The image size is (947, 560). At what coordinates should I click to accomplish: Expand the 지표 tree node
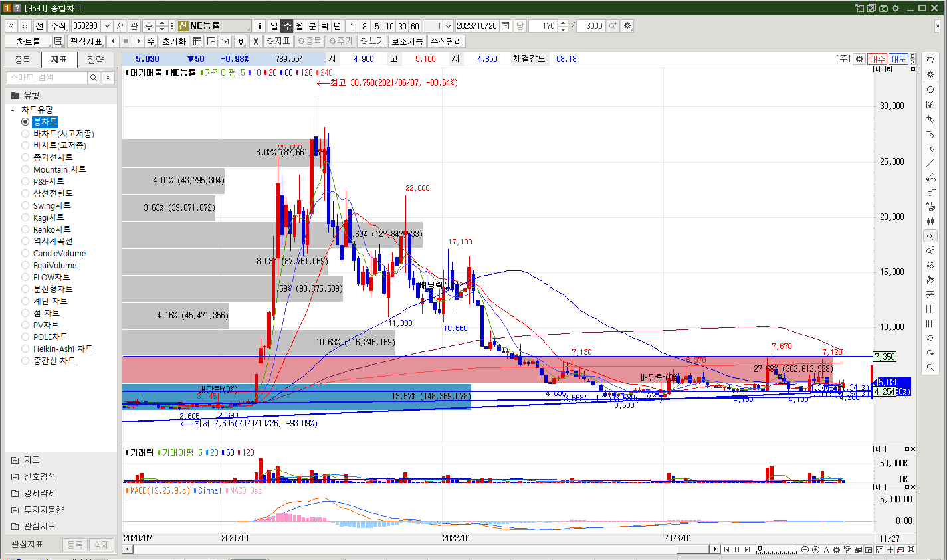pyautogui.click(x=15, y=460)
